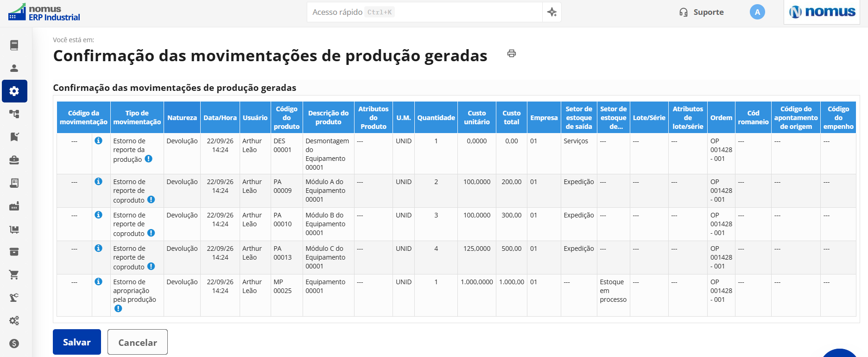Open the dollar coin icon in the sidebar
868x357 pixels.
point(14,344)
